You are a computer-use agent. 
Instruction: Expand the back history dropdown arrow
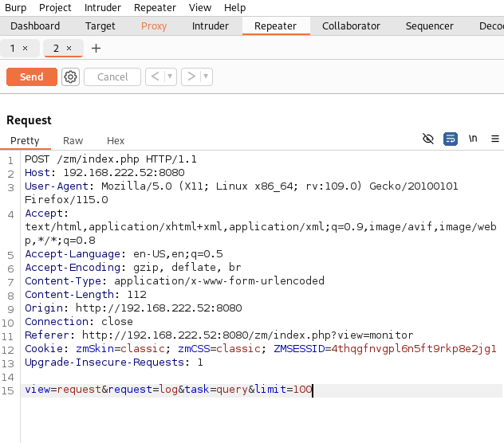click(x=171, y=76)
